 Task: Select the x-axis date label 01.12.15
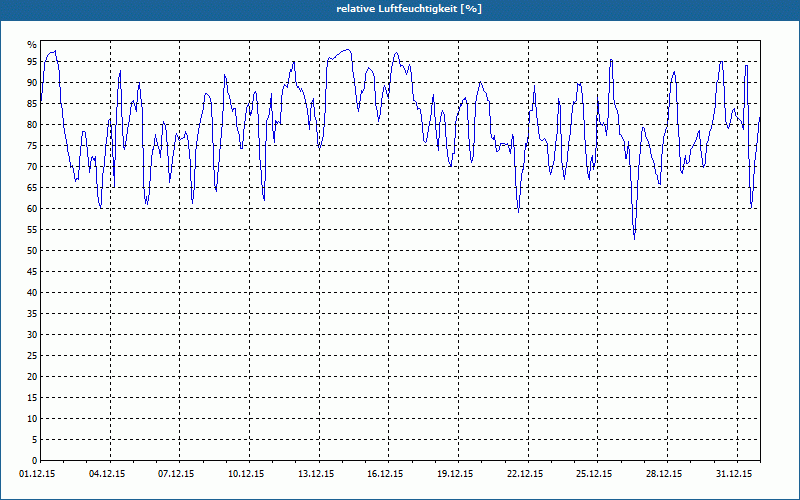(38, 474)
